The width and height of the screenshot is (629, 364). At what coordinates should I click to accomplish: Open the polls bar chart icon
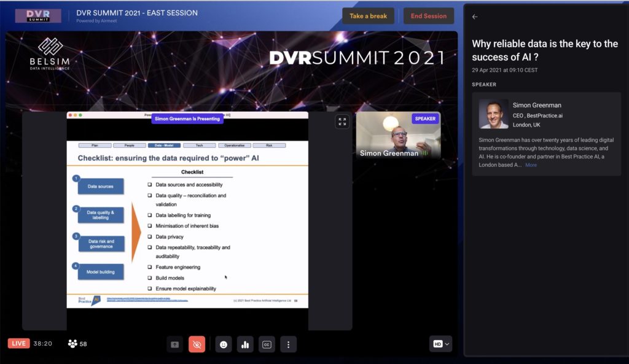coord(245,344)
